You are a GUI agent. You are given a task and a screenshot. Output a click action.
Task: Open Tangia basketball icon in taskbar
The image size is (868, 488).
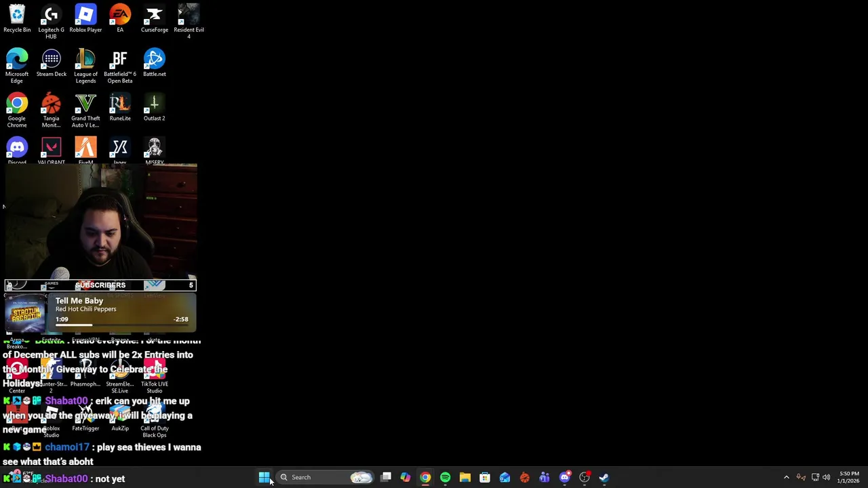click(524, 477)
